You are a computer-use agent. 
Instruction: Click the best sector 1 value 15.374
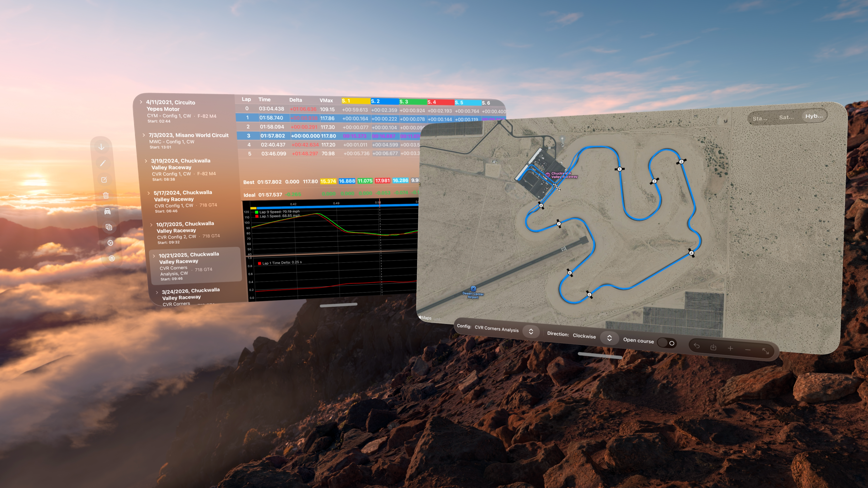(328, 181)
